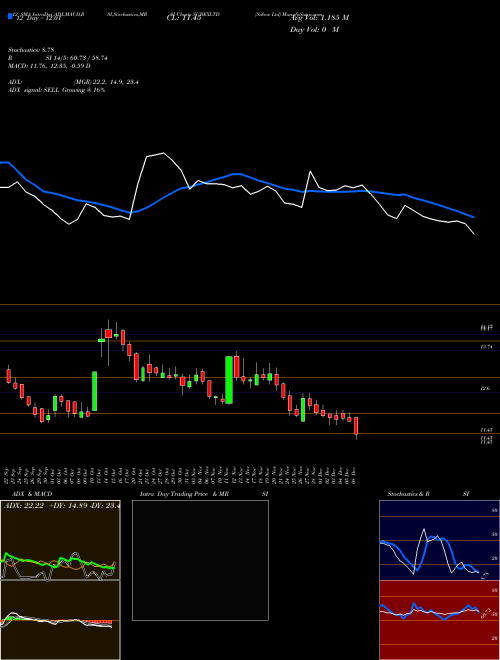Open the MACD histogram chart panel
This screenshot has width=500, height=660.
click(x=60, y=620)
